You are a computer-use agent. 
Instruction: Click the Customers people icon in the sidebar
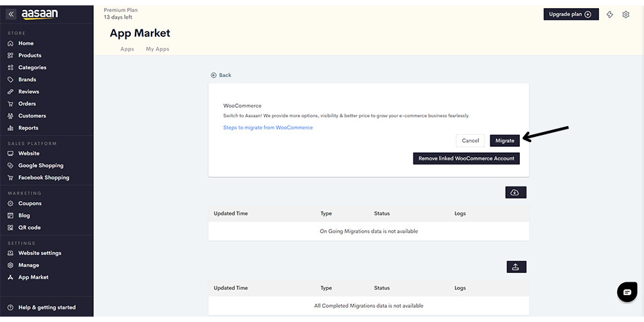pos(11,116)
